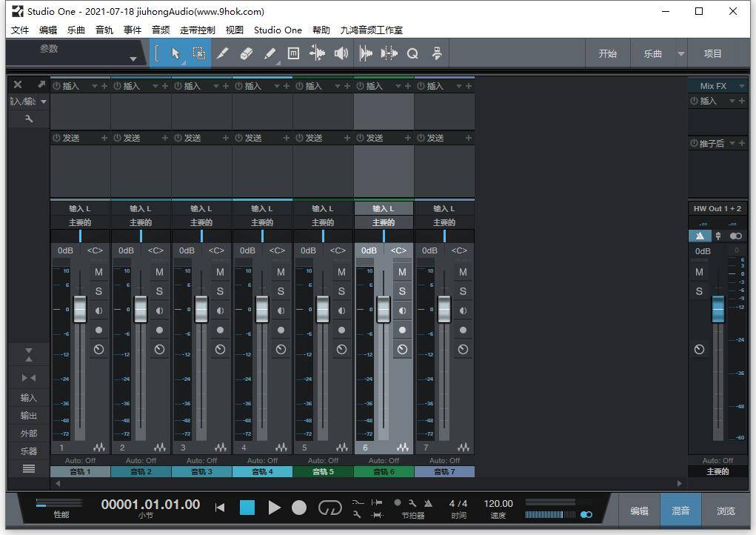
Task: Select the Split tool
Action: 222,53
